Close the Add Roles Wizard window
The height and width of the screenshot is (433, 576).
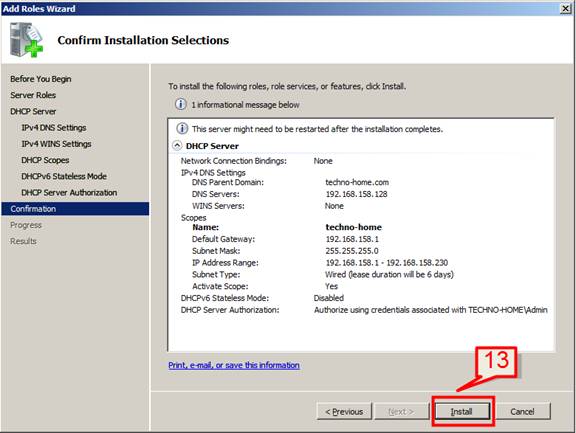coord(565,8)
